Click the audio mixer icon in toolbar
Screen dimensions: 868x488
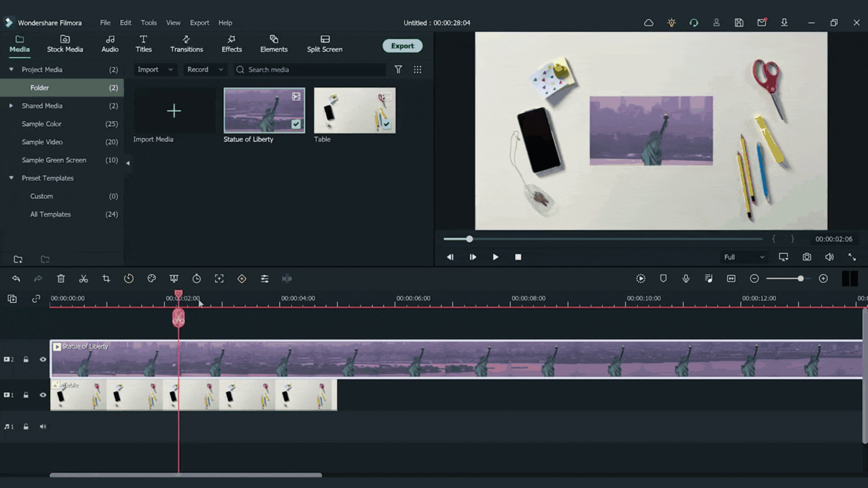[x=264, y=278]
